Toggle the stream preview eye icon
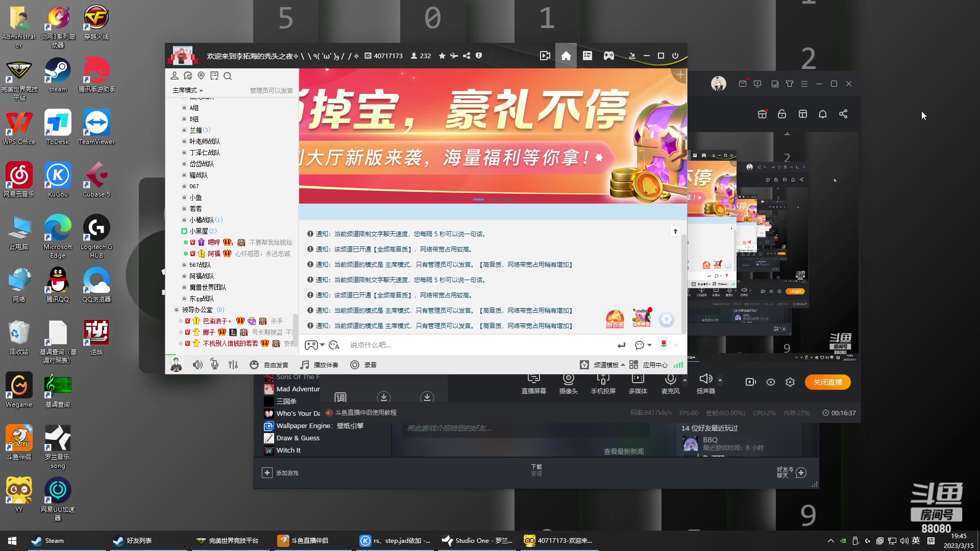The image size is (980, 551). [x=770, y=382]
